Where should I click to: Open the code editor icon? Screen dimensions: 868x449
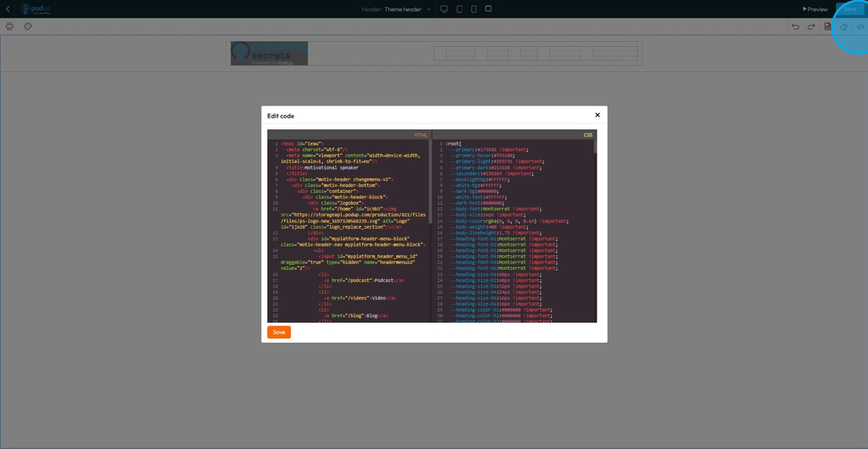(860, 26)
